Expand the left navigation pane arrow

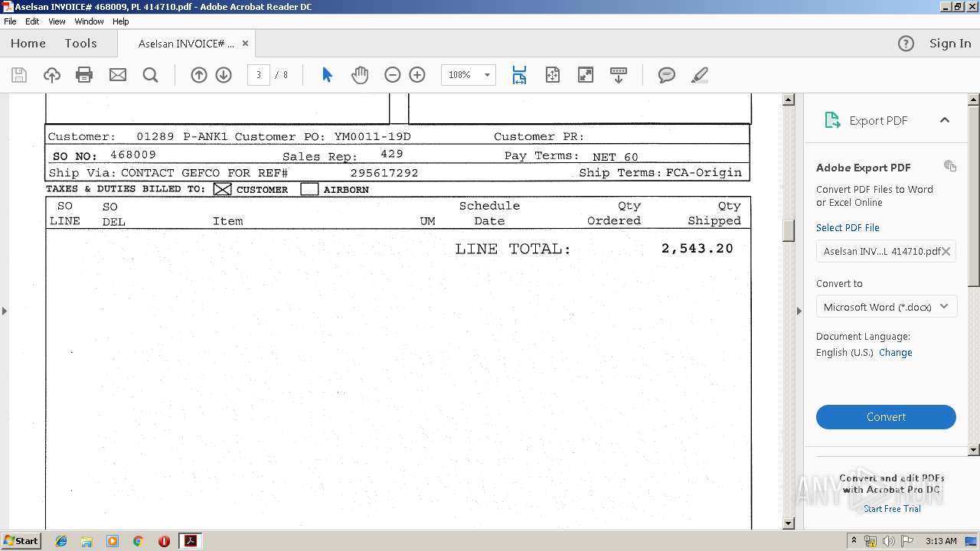coord(5,311)
